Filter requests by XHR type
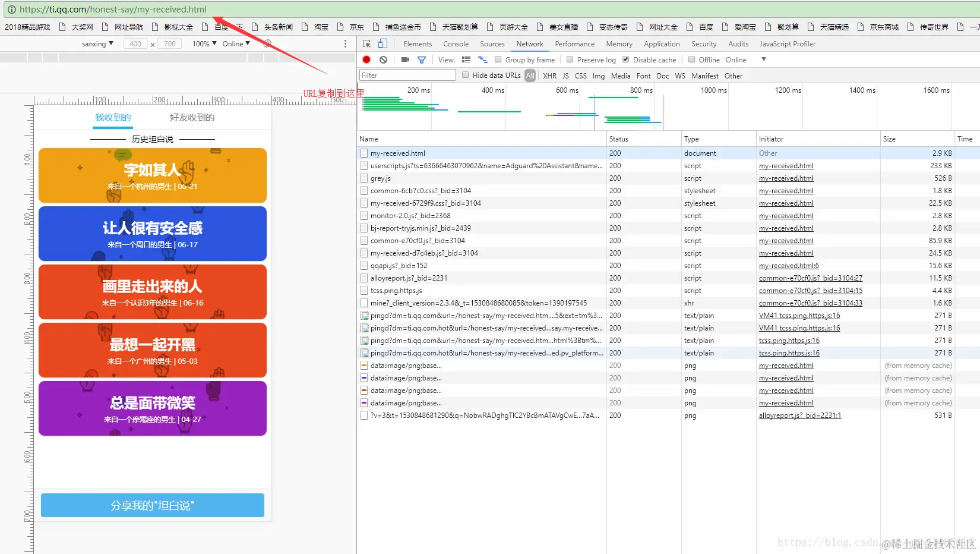980x554 pixels. point(550,75)
